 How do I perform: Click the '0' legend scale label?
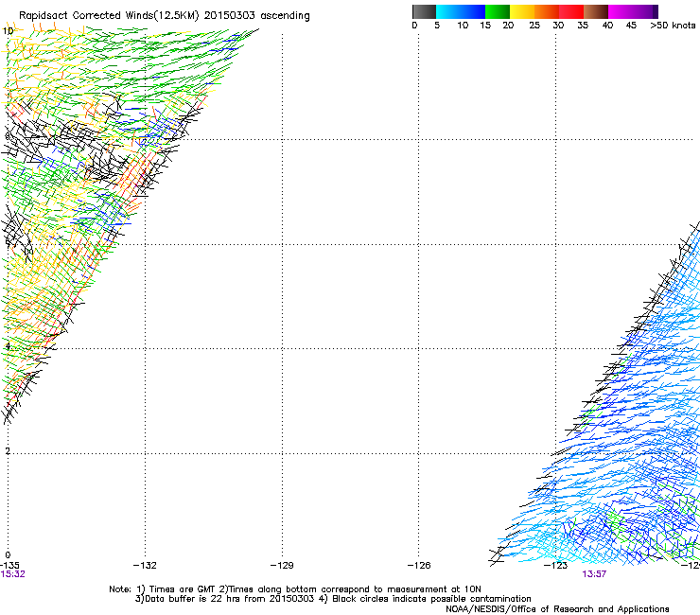click(x=414, y=25)
